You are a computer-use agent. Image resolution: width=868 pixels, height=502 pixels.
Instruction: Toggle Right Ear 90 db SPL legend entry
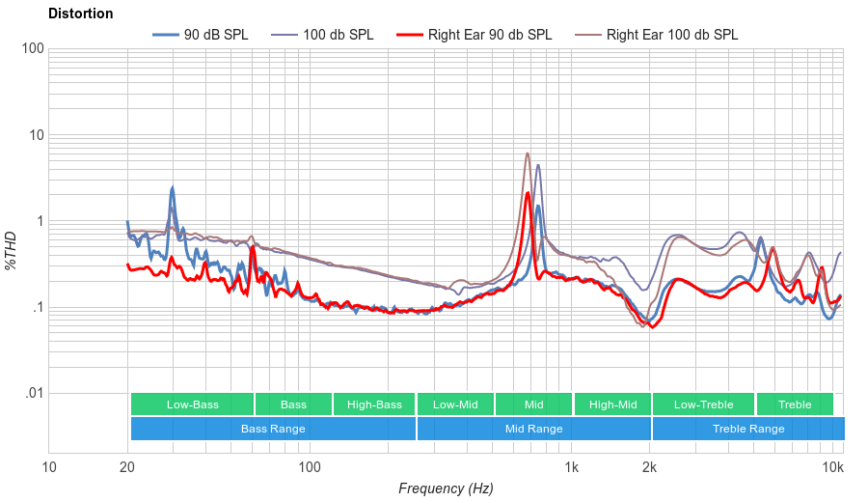coord(489,35)
